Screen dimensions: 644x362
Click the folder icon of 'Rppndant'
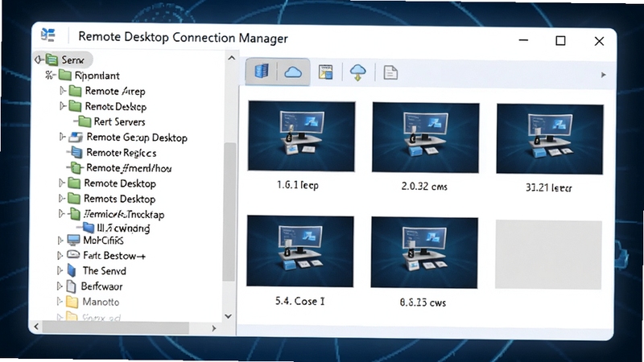pyautogui.click(x=65, y=75)
